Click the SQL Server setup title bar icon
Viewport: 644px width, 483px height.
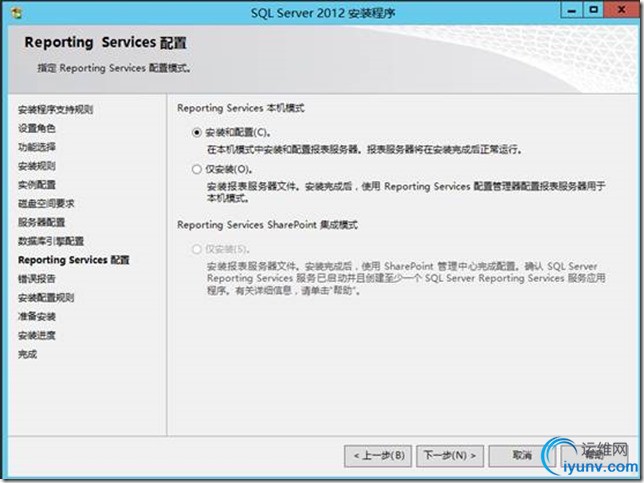[17, 13]
